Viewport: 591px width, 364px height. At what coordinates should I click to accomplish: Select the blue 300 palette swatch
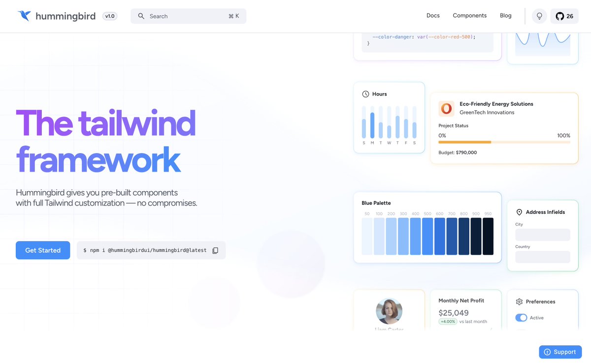coord(403,236)
